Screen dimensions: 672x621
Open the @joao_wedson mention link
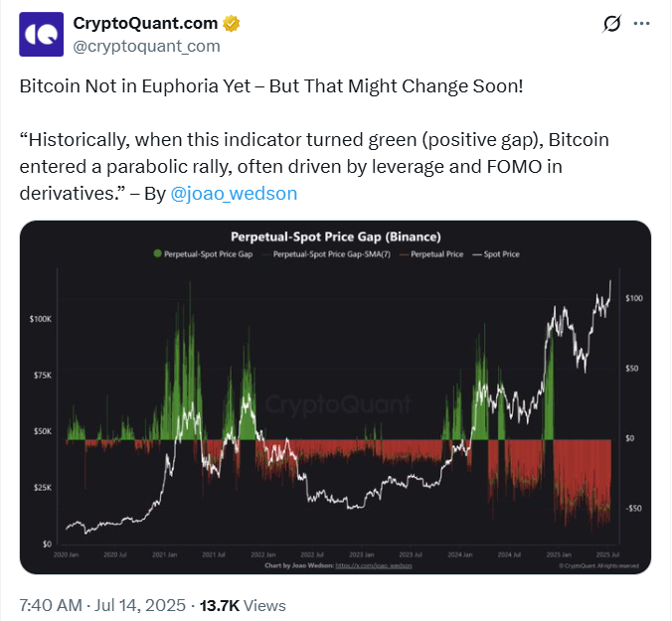tap(234, 193)
